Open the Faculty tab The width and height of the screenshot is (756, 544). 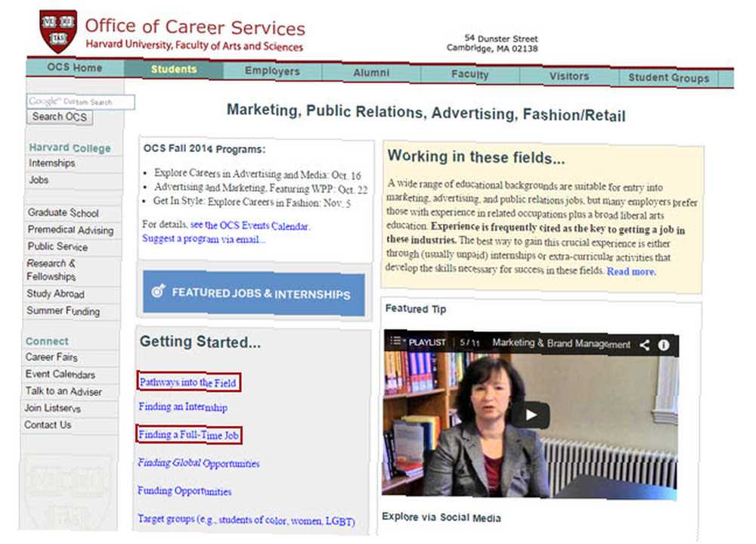click(470, 74)
